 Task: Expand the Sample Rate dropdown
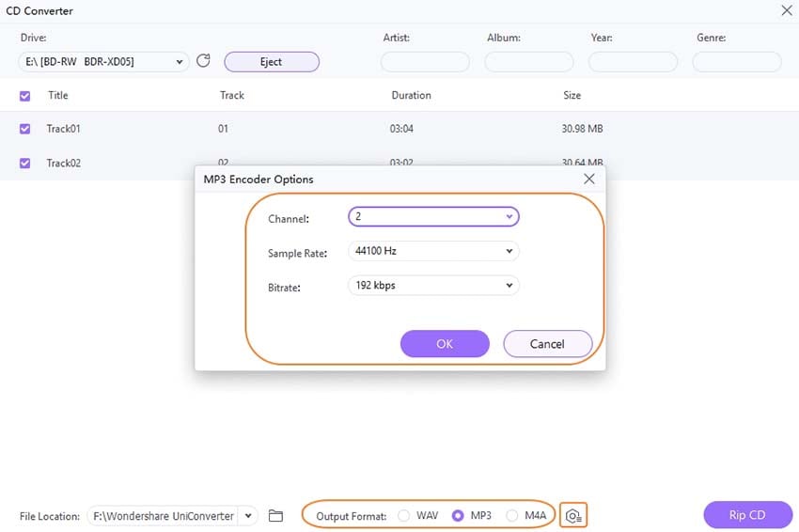(433, 251)
